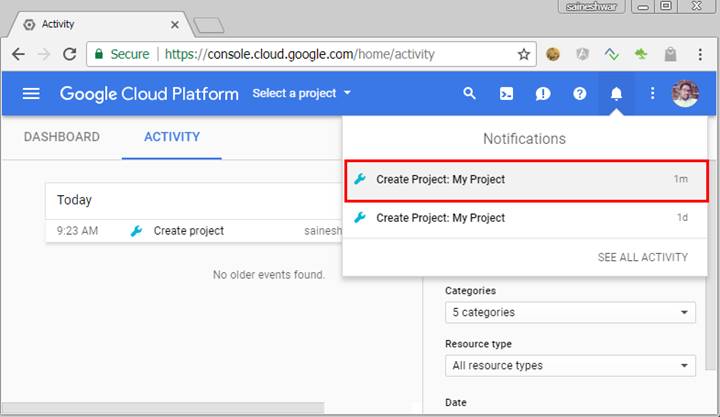Activate Cloud Shell terminal icon
720x417 pixels.
[x=507, y=94]
